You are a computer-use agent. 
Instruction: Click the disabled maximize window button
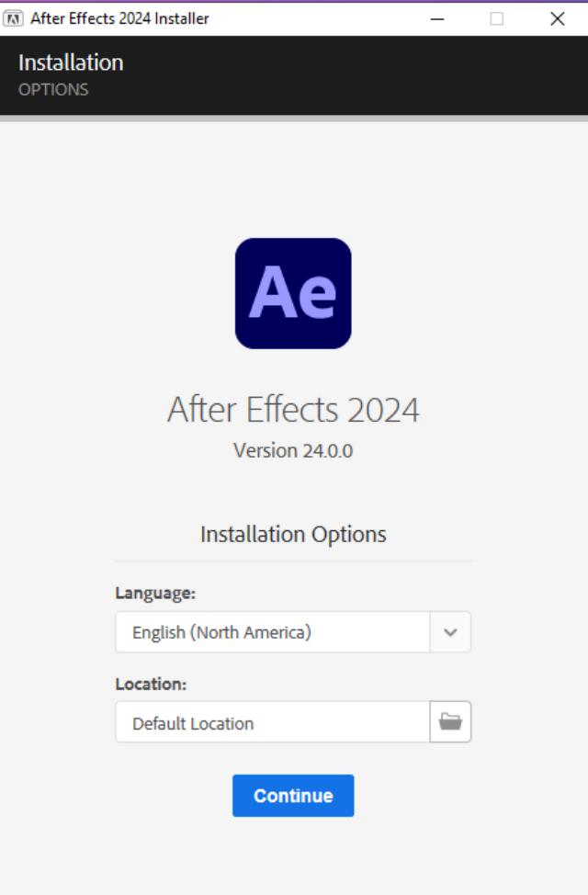click(x=497, y=18)
